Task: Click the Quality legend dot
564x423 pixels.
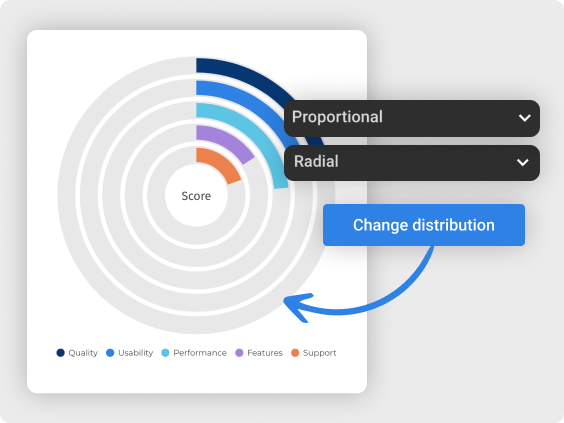Action: [60, 353]
